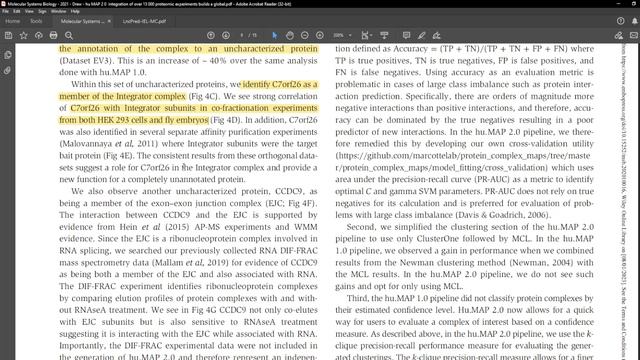Open the attachments paperclip panel

[8, 70]
